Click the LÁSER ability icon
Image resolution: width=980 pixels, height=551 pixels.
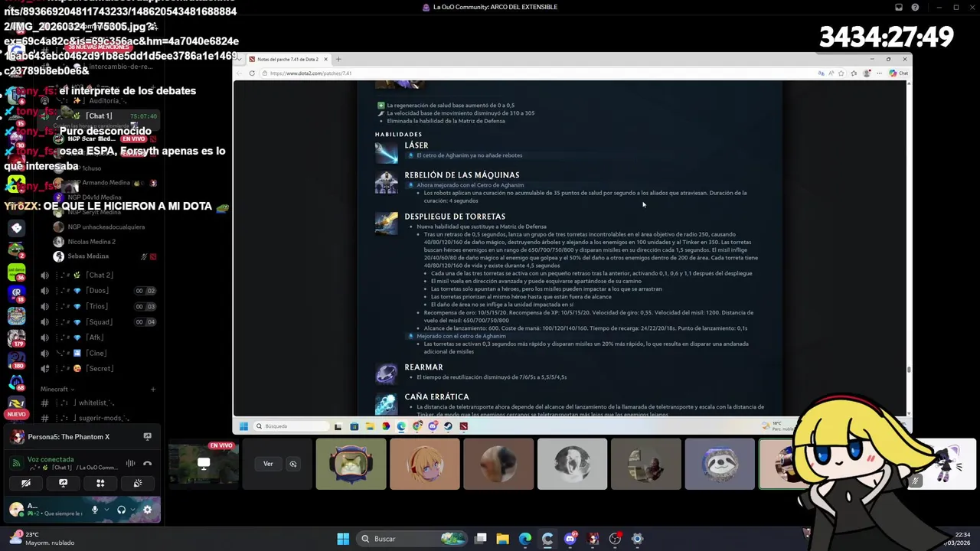point(387,152)
